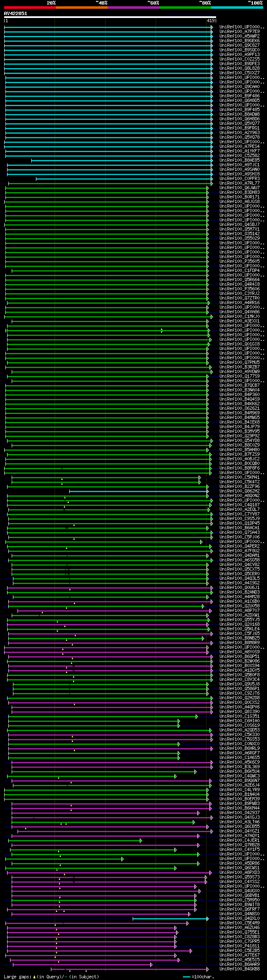This screenshot has height=980, width=267.
Task: Select the UniRef100_C4JER1 label
Action: (x=239, y=840)
